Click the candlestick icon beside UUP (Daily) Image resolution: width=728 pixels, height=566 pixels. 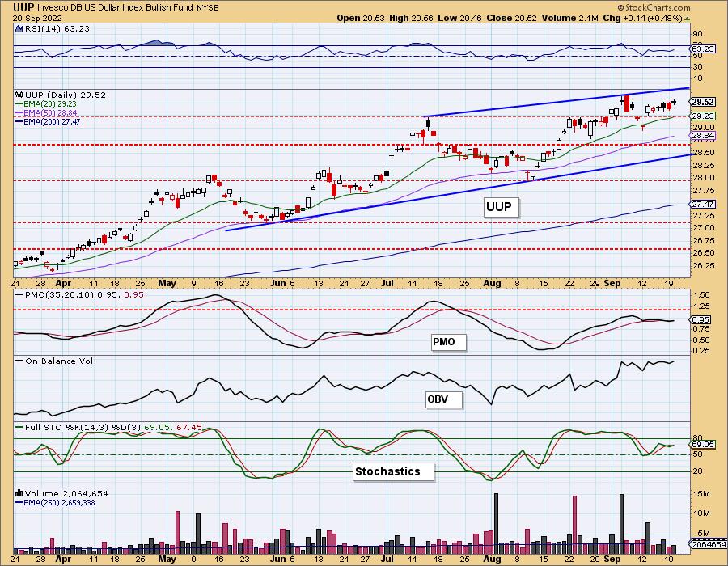pyautogui.click(x=19, y=95)
